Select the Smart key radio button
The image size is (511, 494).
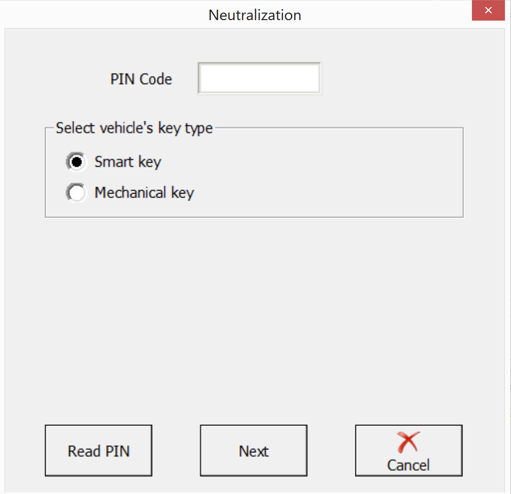76,162
